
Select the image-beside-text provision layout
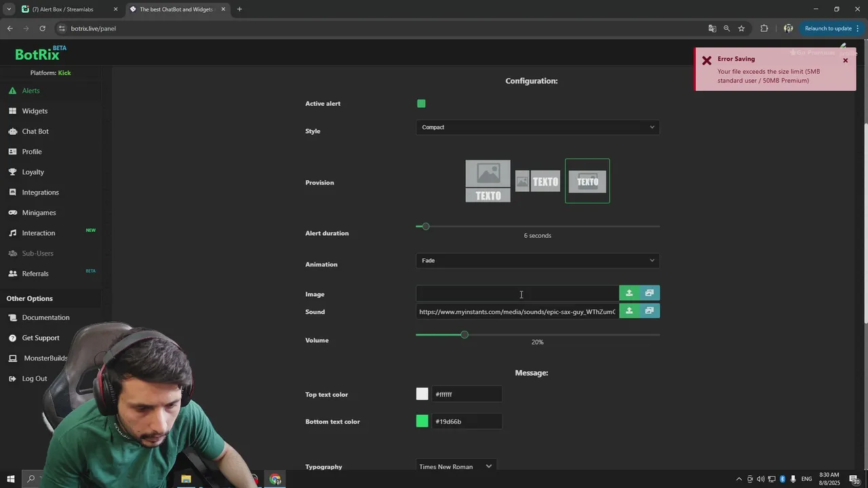click(x=538, y=181)
